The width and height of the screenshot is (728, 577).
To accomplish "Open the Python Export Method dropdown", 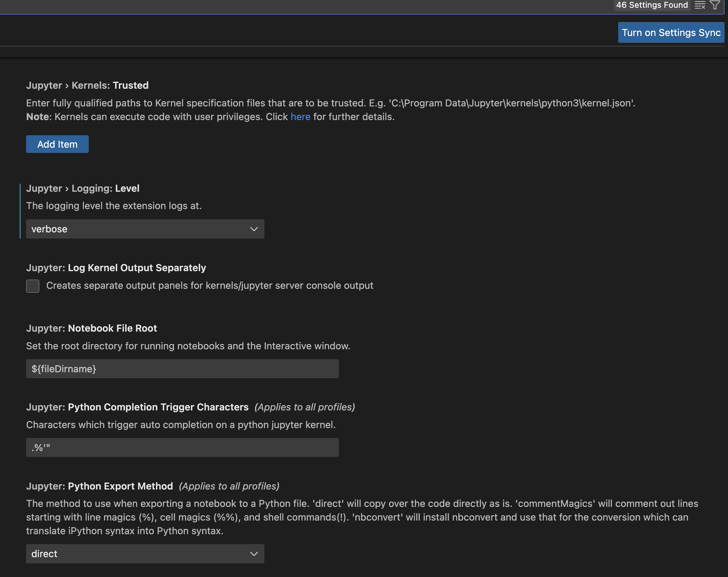I will tap(145, 554).
